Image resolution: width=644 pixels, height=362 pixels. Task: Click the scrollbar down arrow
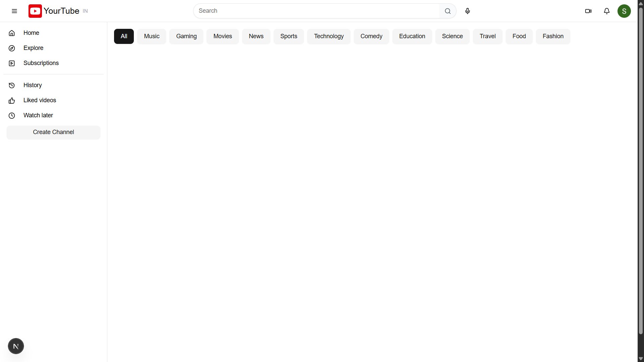click(x=641, y=359)
